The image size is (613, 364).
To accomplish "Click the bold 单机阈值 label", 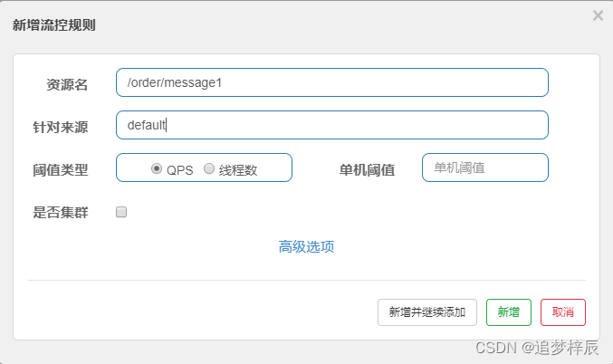I will (x=367, y=169).
